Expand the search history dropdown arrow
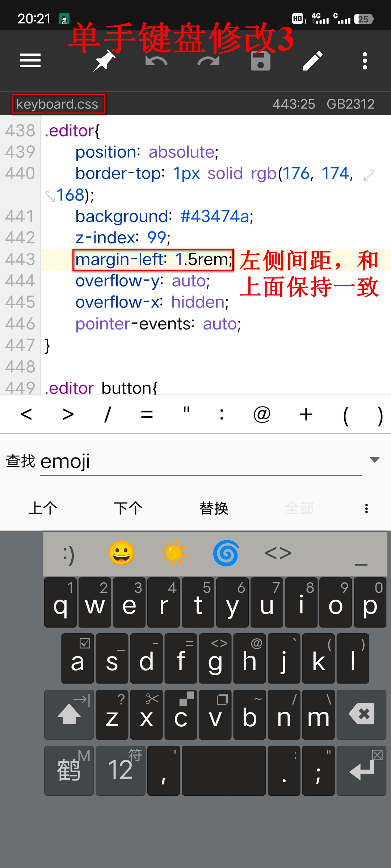The height and width of the screenshot is (868, 391). [374, 460]
